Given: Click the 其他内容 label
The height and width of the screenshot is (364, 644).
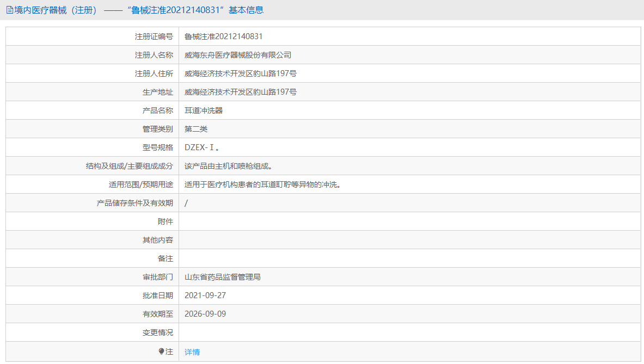Looking at the screenshot, I should tap(158, 240).
